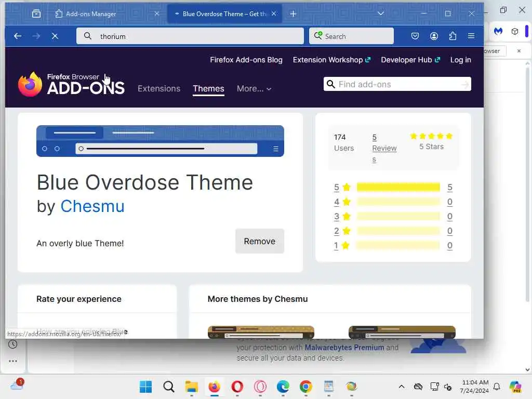Click Malwarebytes icon in background window
This screenshot has height=399, width=532.
click(498, 32)
